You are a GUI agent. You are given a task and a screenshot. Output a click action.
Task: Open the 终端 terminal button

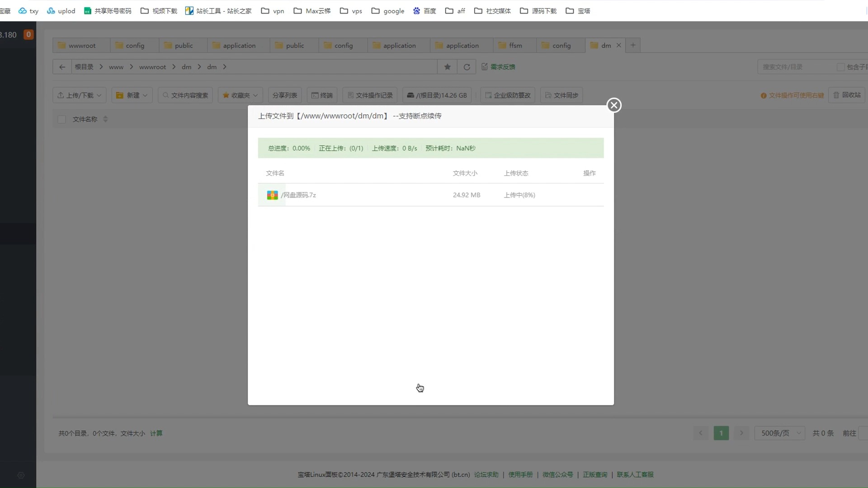click(x=322, y=95)
